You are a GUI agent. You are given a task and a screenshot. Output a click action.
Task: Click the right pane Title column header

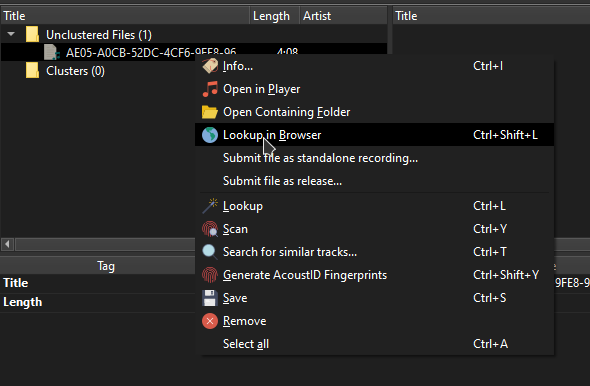click(491, 16)
